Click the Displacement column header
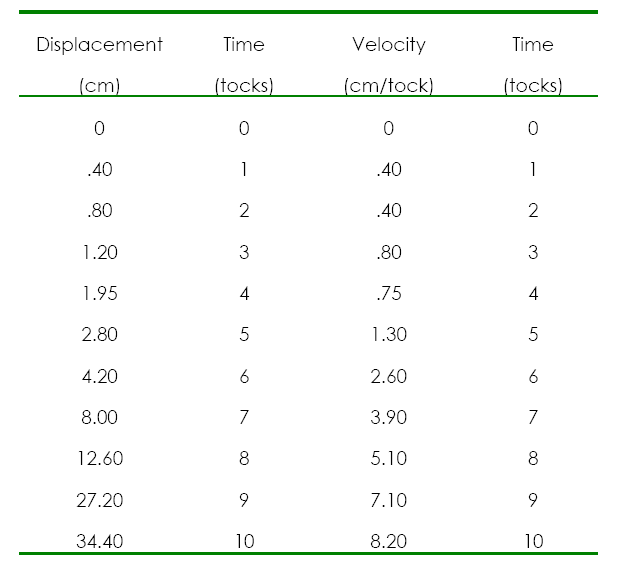The width and height of the screenshot is (619, 570). 99,45
